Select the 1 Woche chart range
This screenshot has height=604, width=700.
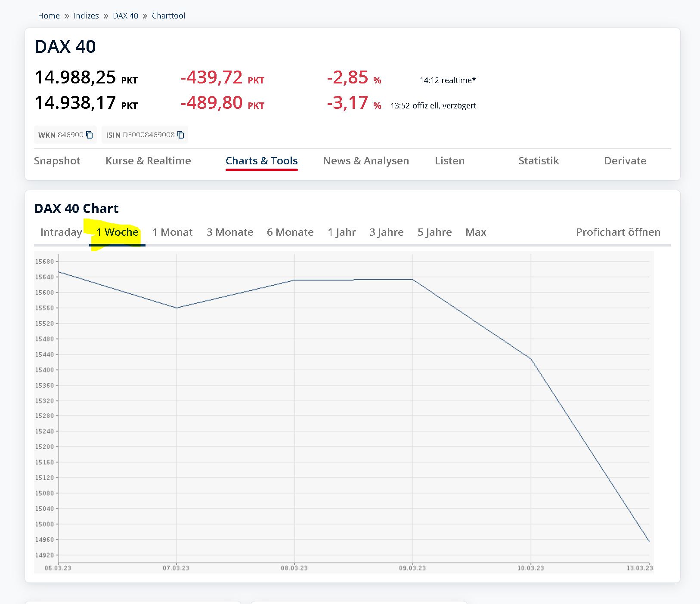tap(117, 232)
